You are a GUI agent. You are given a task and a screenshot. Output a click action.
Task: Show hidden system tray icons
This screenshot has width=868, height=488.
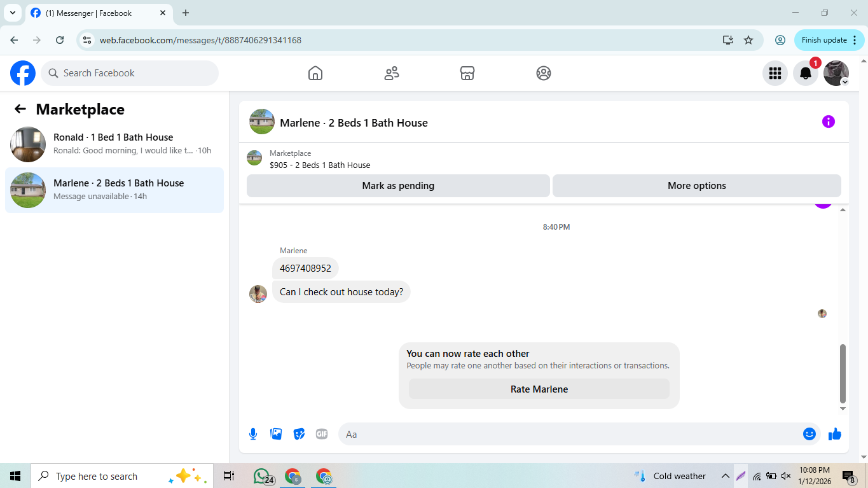pos(725,476)
